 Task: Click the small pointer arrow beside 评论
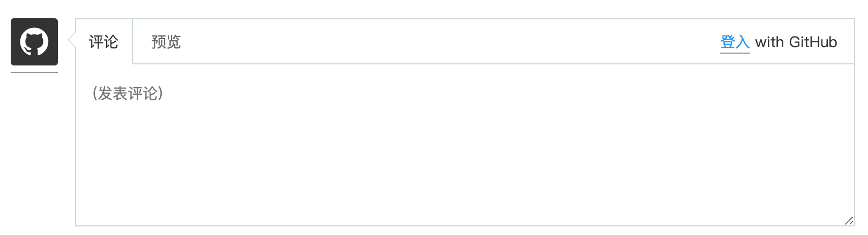pyautogui.click(x=71, y=39)
